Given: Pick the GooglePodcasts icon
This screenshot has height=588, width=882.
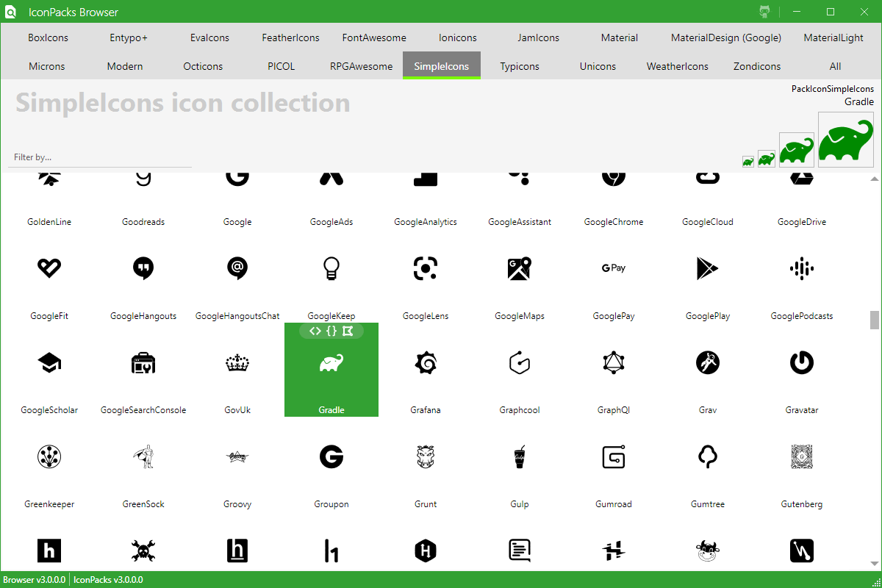Looking at the screenshot, I should 802,269.
